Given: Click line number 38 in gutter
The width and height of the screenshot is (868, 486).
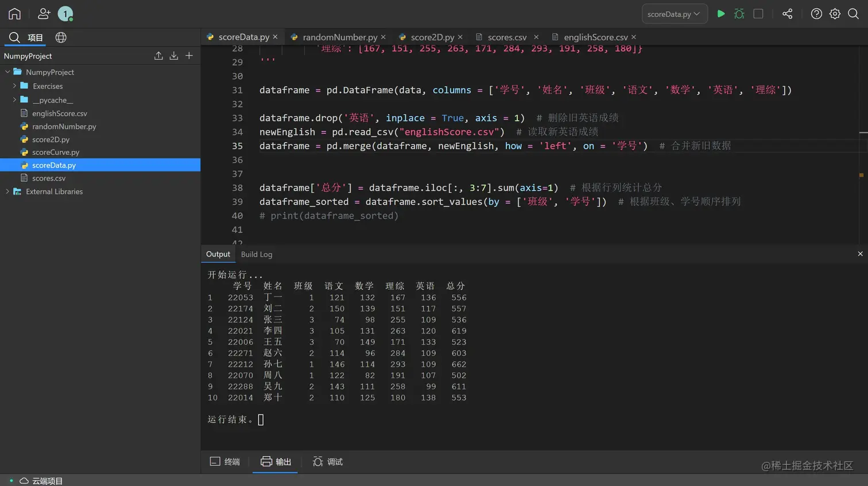Looking at the screenshot, I should pyautogui.click(x=237, y=188).
